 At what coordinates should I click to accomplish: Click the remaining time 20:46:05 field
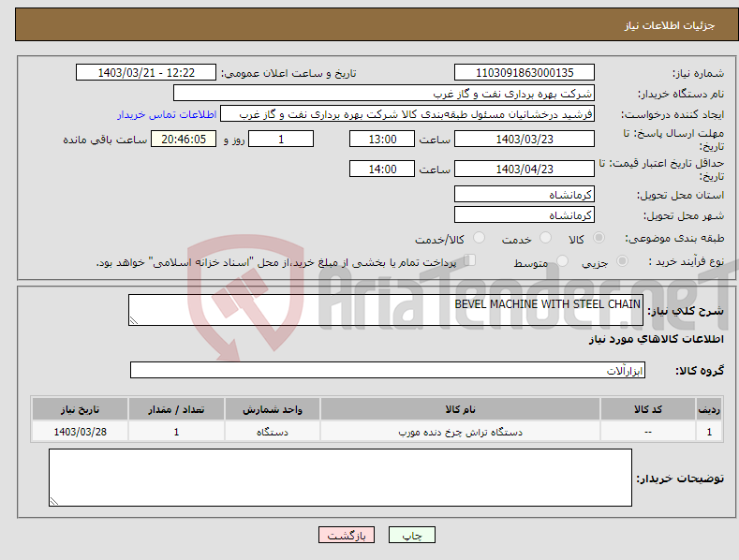(x=184, y=139)
